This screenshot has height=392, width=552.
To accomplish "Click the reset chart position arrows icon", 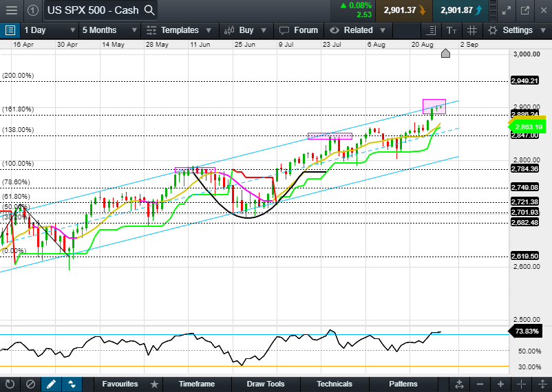I will [459, 384].
